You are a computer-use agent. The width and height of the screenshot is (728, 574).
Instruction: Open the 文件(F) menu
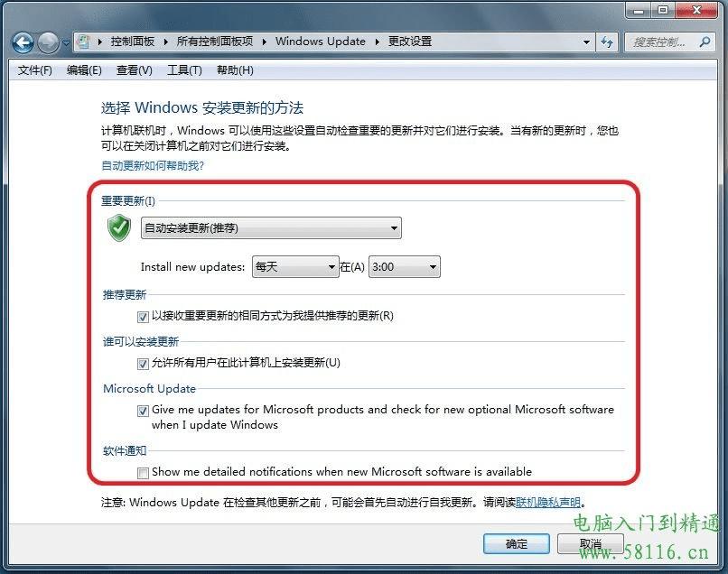coord(35,70)
